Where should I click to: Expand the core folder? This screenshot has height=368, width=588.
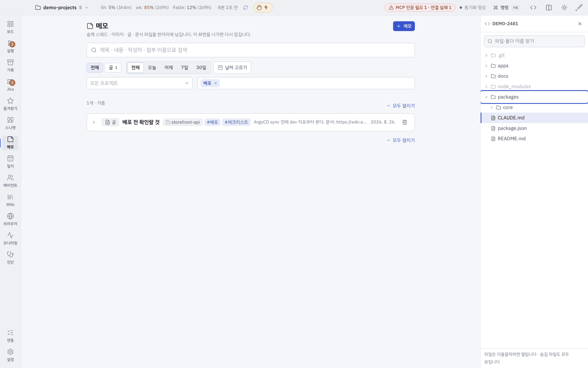click(x=534, y=108)
